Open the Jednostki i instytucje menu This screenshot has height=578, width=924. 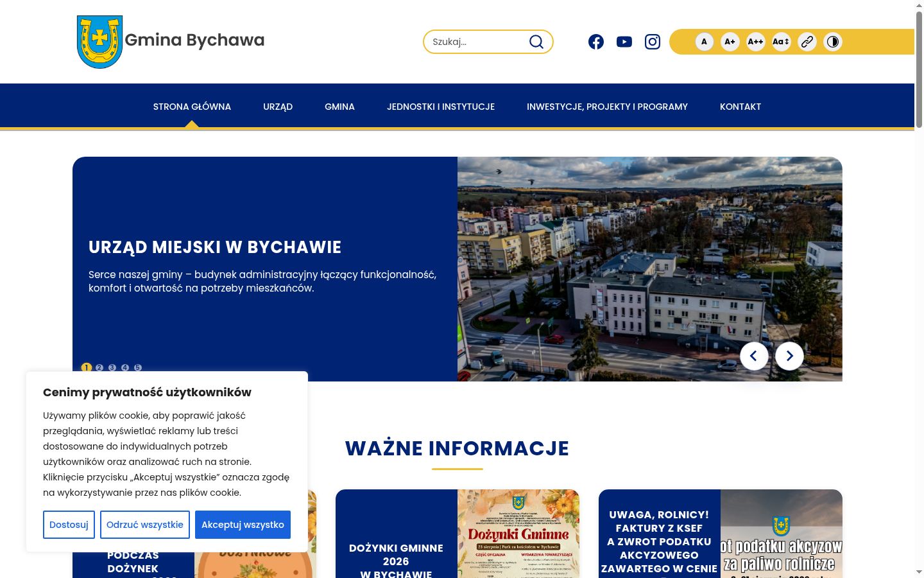(441, 107)
